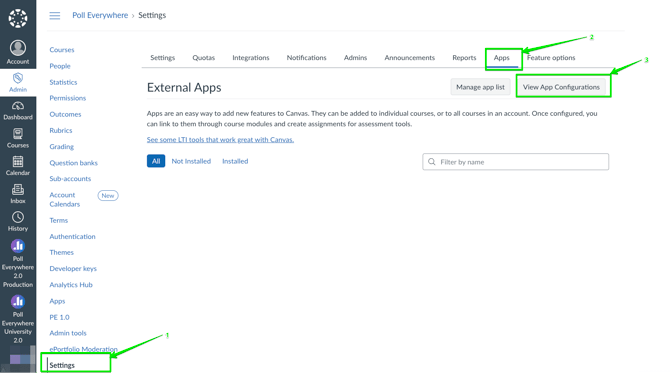The width and height of the screenshot is (670, 374).
Task: Open LTI tools for Canvas link
Action: click(x=220, y=140)
